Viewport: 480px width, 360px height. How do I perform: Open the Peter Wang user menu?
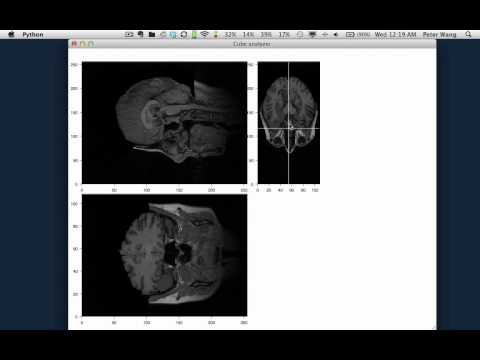pyautogui.click(x=439, y=35)
